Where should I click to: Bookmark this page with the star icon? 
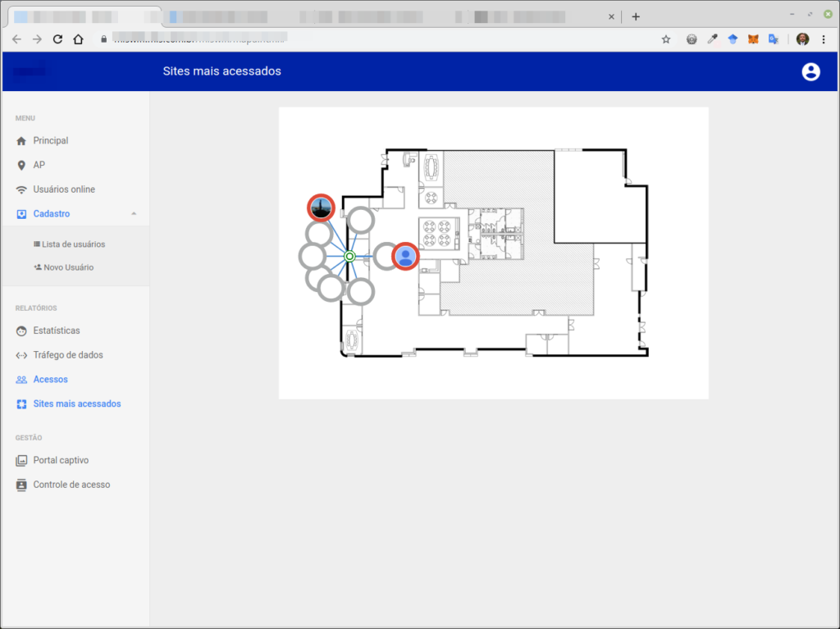666,39
